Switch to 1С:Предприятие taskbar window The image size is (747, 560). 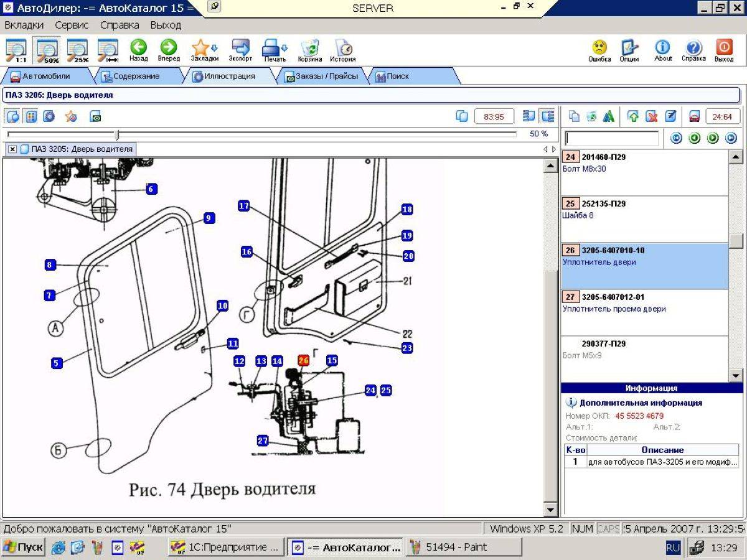pyautogui.click(x=226, y=548)
